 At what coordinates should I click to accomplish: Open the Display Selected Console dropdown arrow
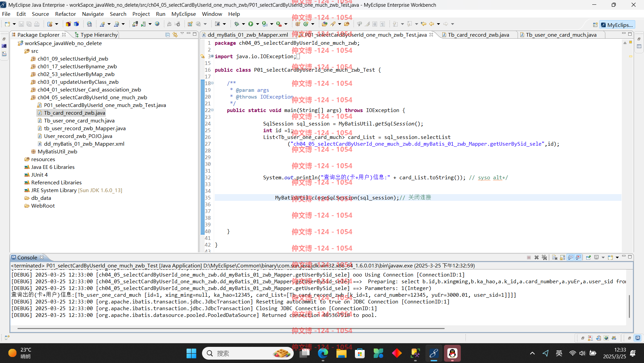[603, 257]
